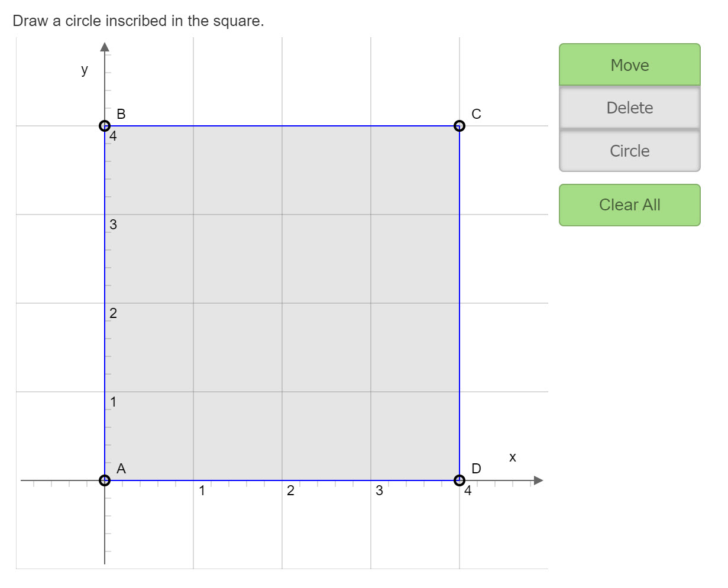Click the left edge of the square

point(105,302)
